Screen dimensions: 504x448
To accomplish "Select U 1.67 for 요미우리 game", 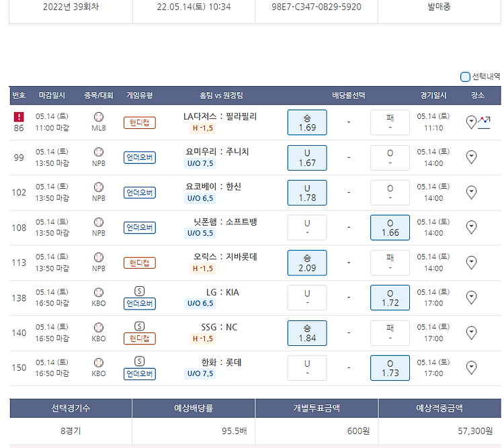I will point(307,157).
